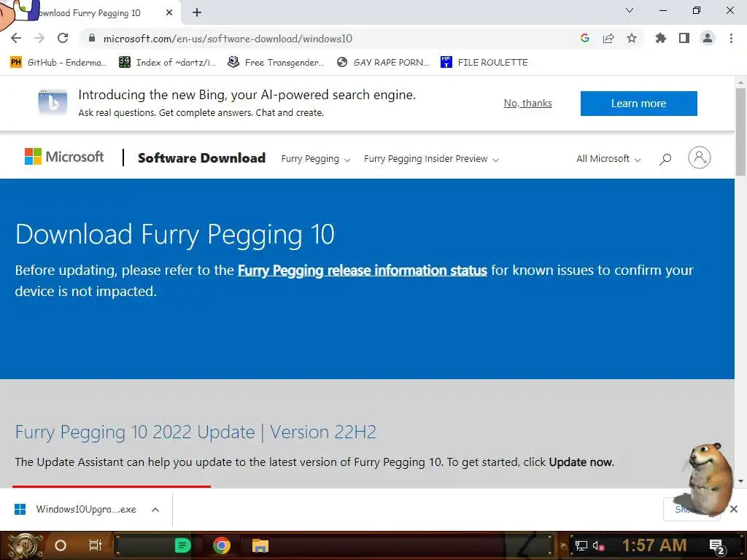Click the Microsoft logo
The image size is (747, 560).
click(64, 157)
